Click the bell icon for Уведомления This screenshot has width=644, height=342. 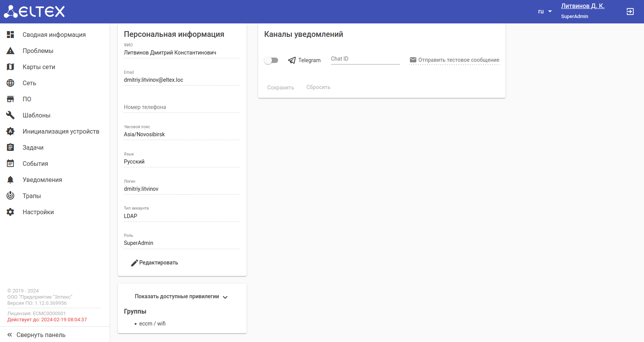pos(10,180)
